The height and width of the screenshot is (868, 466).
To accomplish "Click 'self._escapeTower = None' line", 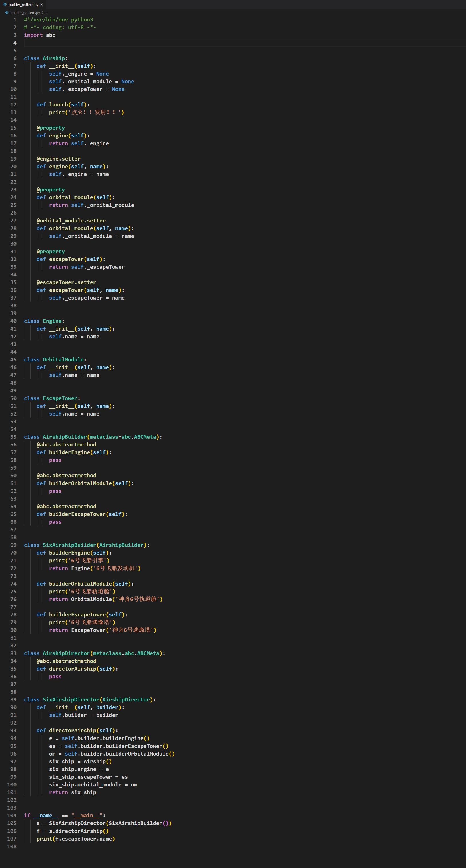I will (x=87, y=89).
